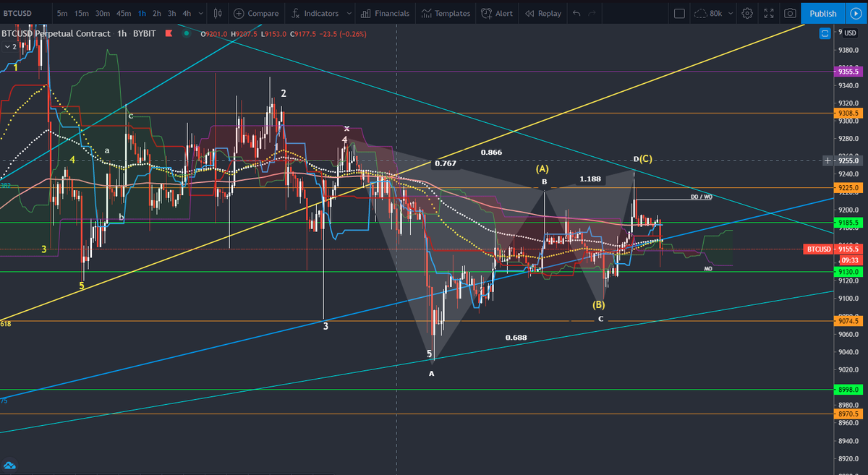Screen dimensions: 868x475
Task: Click the 8998.0 green price label
Action: point(848,389)
